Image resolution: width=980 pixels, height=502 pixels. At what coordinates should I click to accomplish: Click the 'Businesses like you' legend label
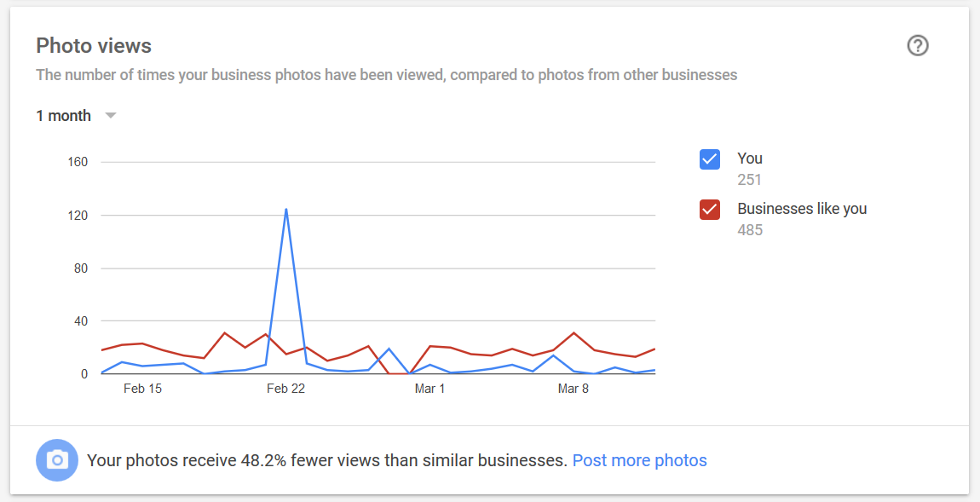(x=802, y=209)
